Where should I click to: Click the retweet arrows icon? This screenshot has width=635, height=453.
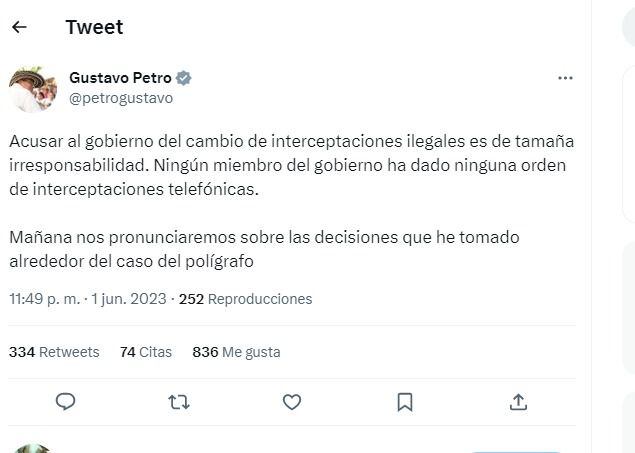[179, 402]
